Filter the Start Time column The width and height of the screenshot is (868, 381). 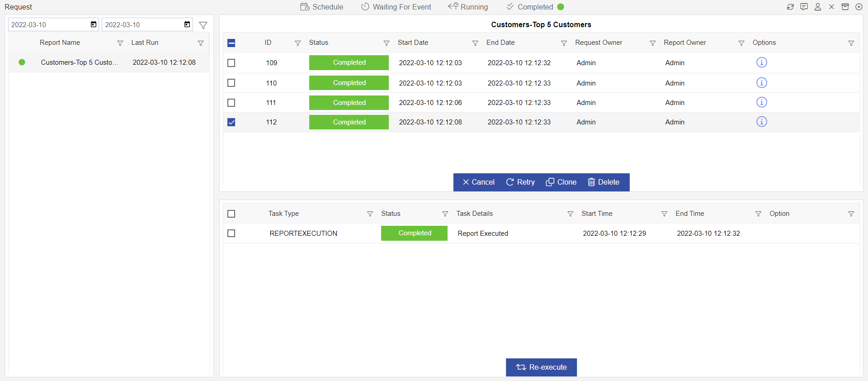665,214
